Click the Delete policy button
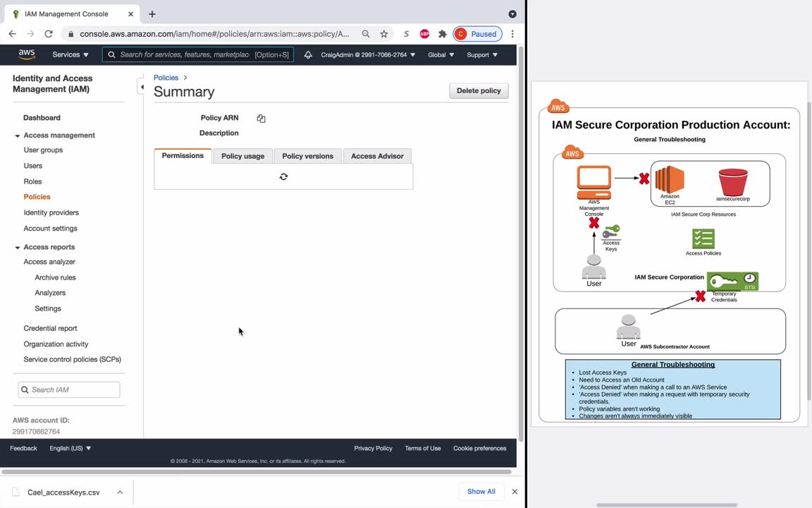812x508 pixels. [479, 91]
